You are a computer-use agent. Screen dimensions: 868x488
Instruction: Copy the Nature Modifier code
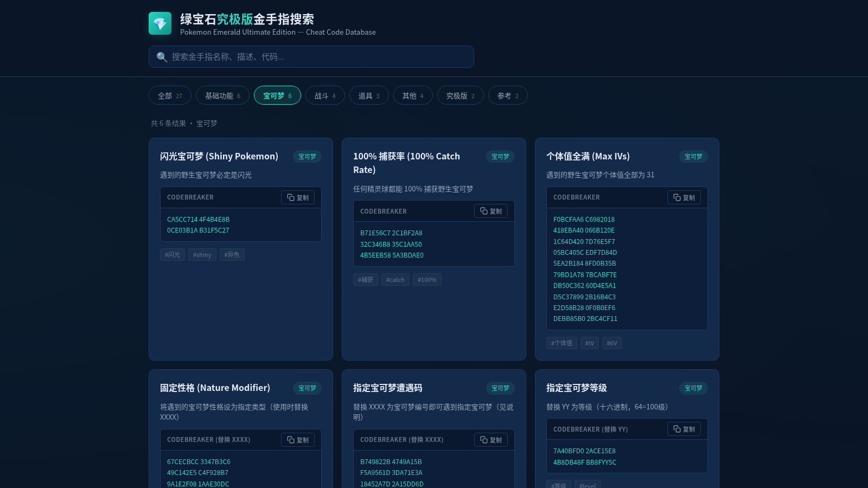(x=298, y=440)
